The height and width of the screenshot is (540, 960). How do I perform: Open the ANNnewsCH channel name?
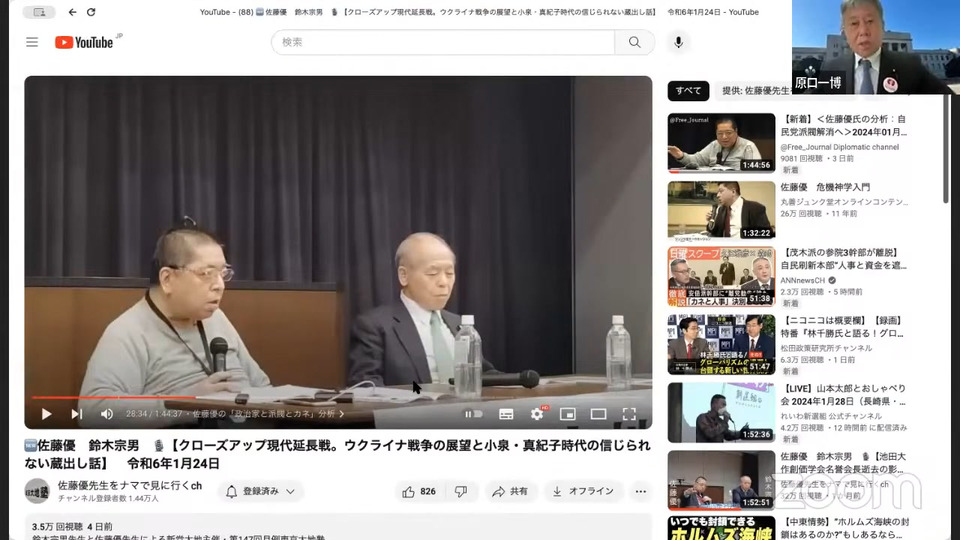(803, 280)
